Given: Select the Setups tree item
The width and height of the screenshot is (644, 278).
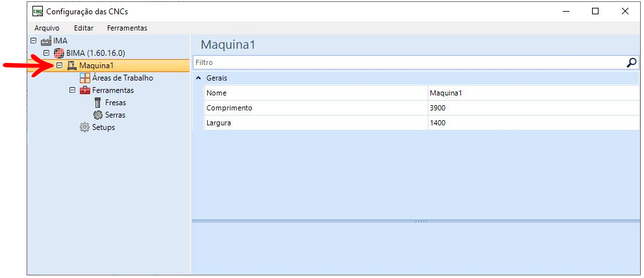Looking at the screenshot, I should coord(103,127).
